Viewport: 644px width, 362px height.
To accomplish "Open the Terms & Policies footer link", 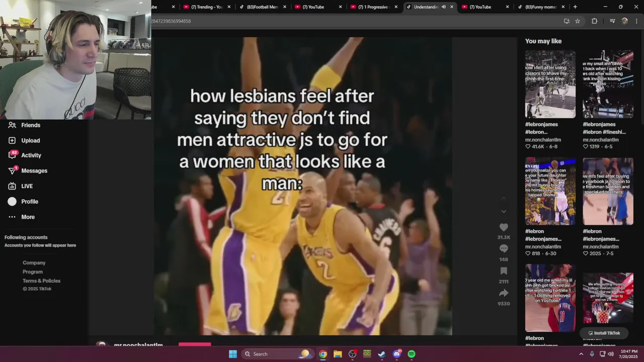I will click(x=41, y=281).
